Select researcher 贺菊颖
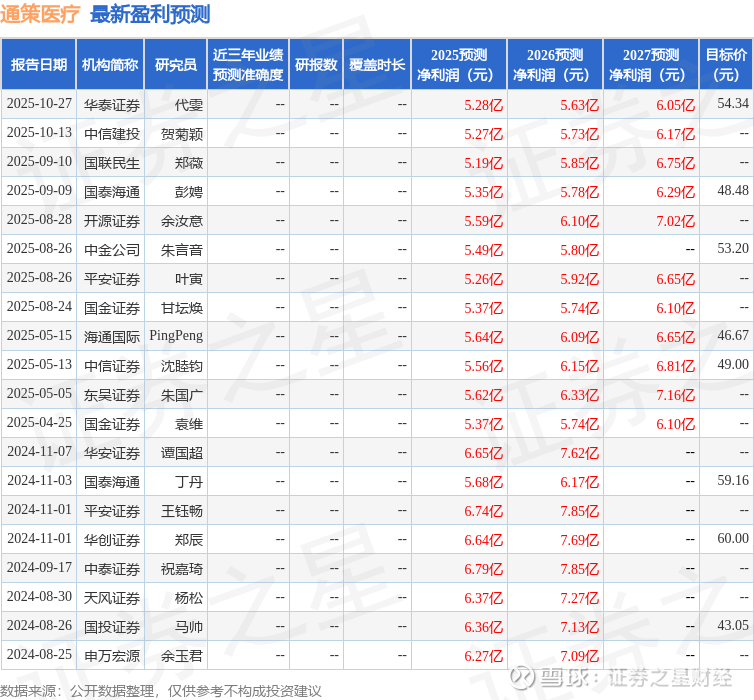This screenshot has width=754, height=700. pos(182,134)
